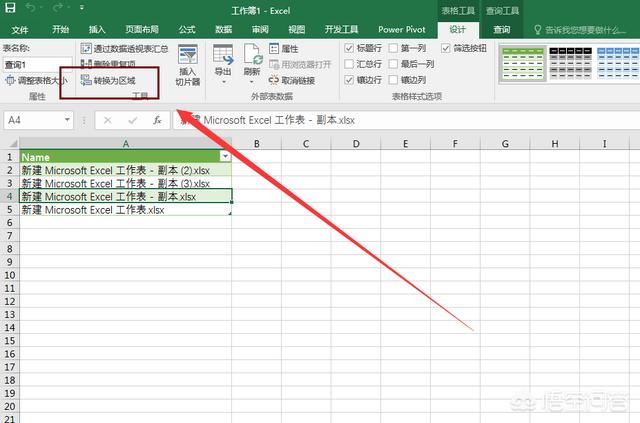Select the blue table style thumbnail
The height and width of the screenshot is (423, 640).
pos(618,63)
